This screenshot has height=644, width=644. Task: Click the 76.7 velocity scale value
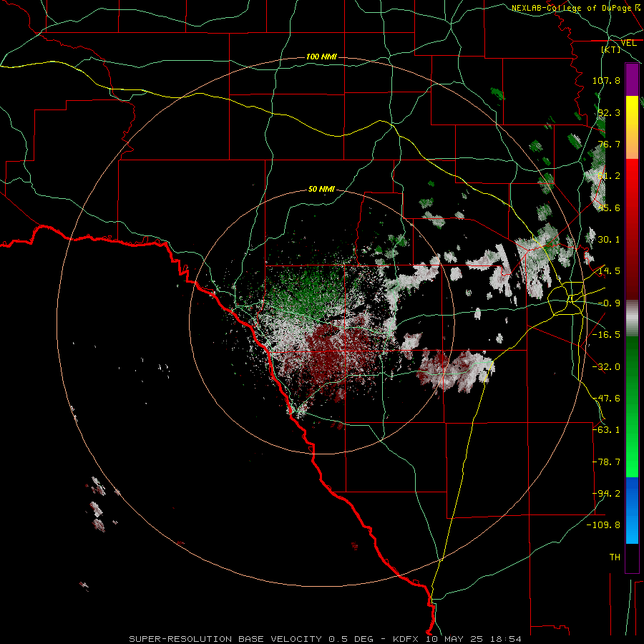609,144
